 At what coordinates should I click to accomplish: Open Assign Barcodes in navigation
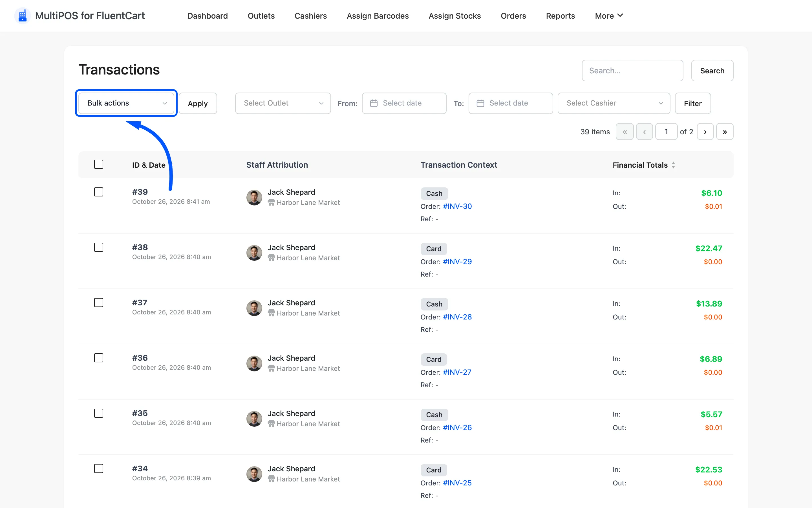[x=378, y=16]
